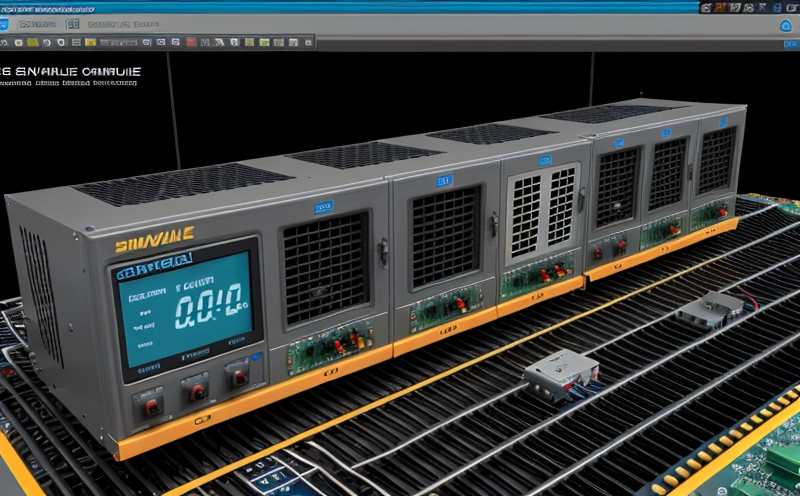This screenshot has height=496, width=800.
Task: Click the viewport title text overlay
Action: pos(72,72)
